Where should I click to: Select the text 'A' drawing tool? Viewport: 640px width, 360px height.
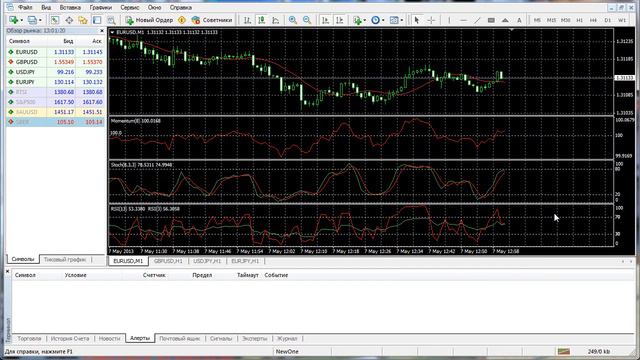click(x=519, y=20)
